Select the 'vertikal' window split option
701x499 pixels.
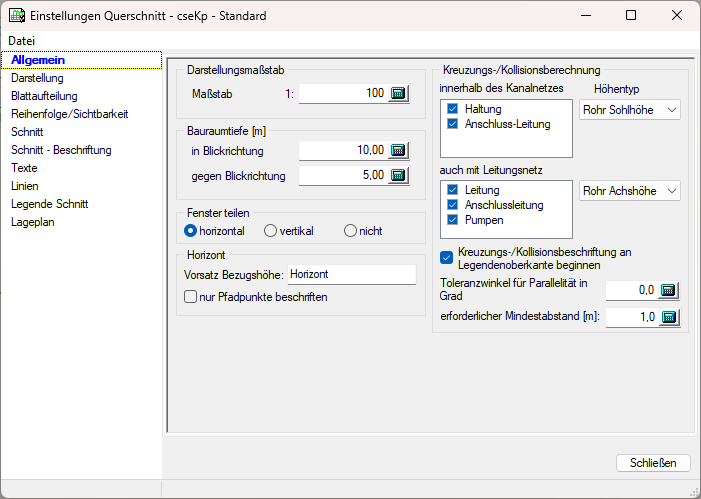(270, 231)
